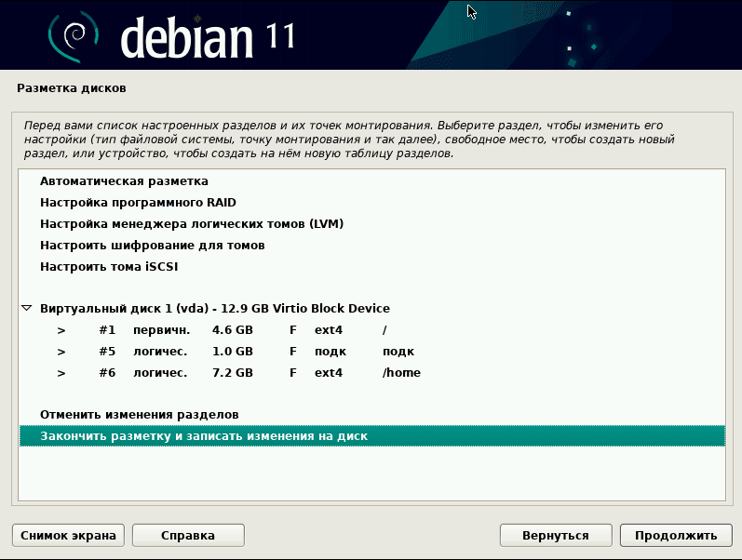Image resolution: width=742 pixels, height=560 pixels.
Task: Click the Снимок экрана button
Action: point(68,536)
